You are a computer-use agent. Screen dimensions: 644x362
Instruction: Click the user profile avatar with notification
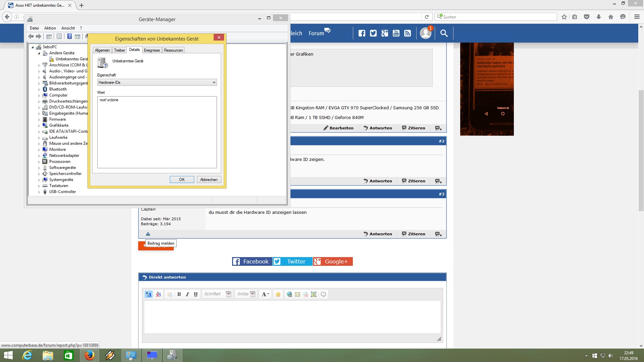[x=426, y=33]
